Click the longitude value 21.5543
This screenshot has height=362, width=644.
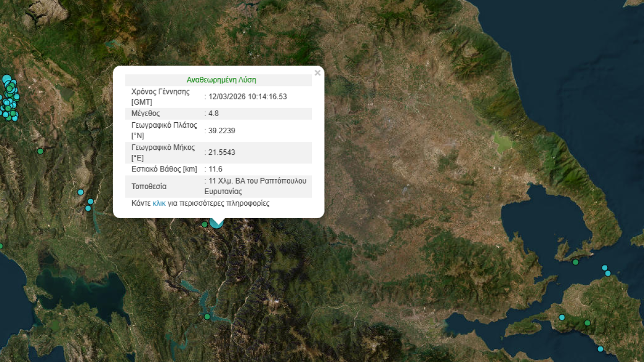pyautogui.click(x=221, y=152)
